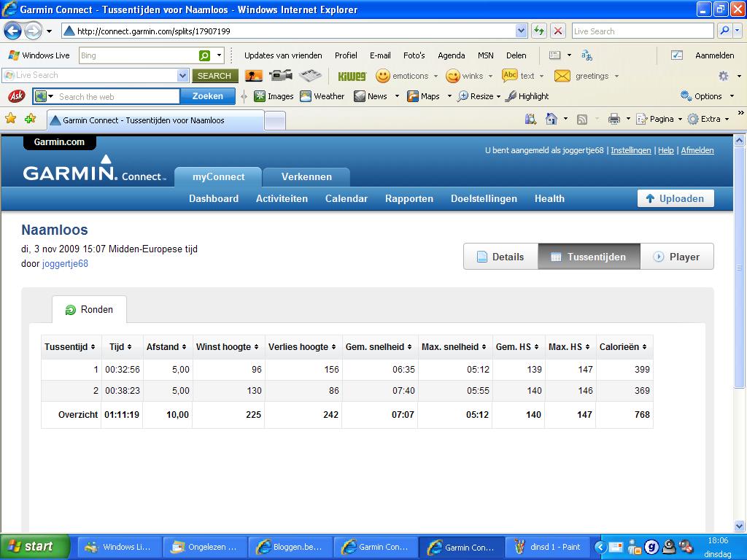
Task: Click the browser Home icon
Action: 551,119
